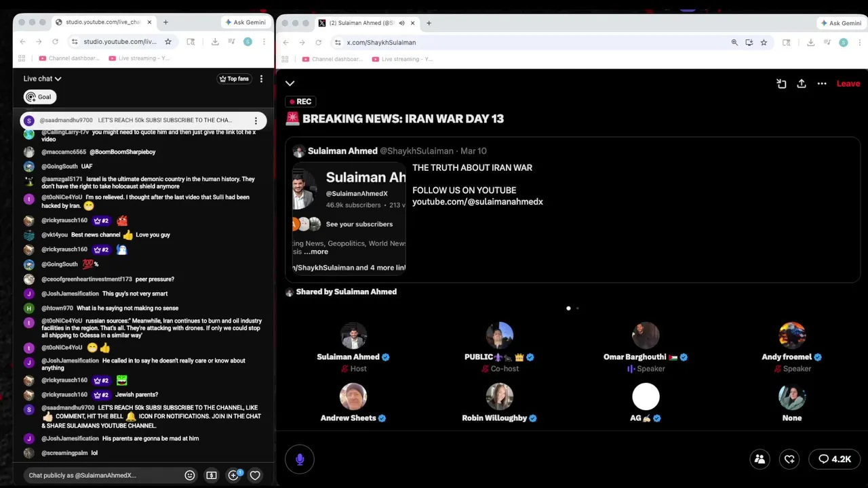Open downloads in YouTube Studio window
The image size is (868, 488).
pos(215,41)
